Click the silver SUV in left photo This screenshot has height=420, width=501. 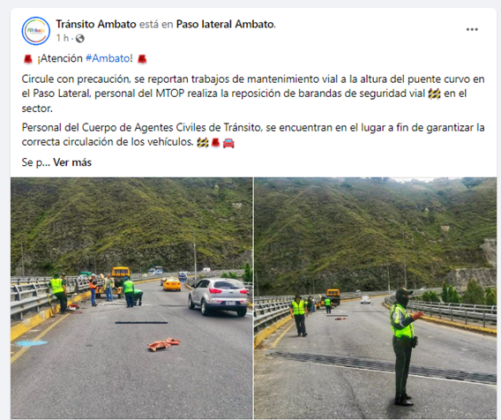coord(219,297)
